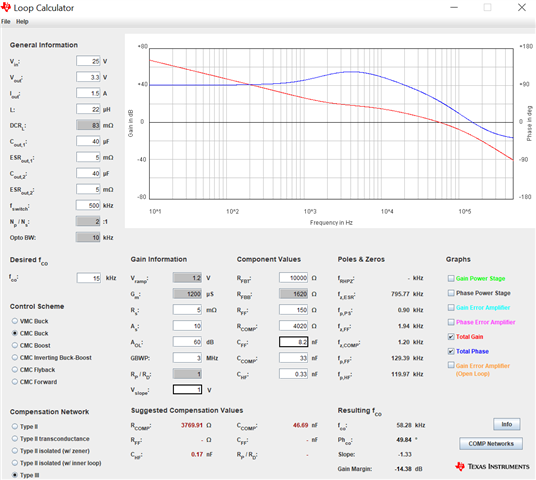536x480 pixels.
Task: Click the AOL open-loop gain field
Action: (187, 342)
